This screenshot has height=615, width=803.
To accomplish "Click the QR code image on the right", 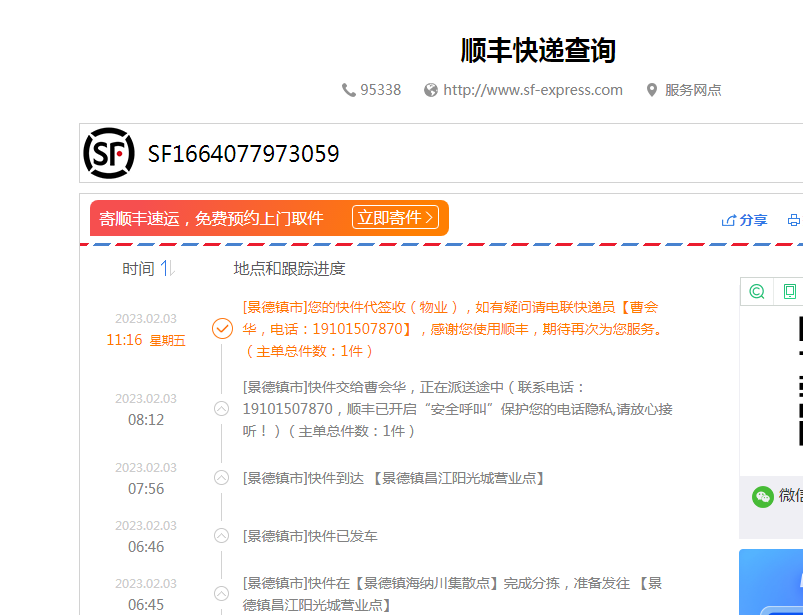I will 800,381.
